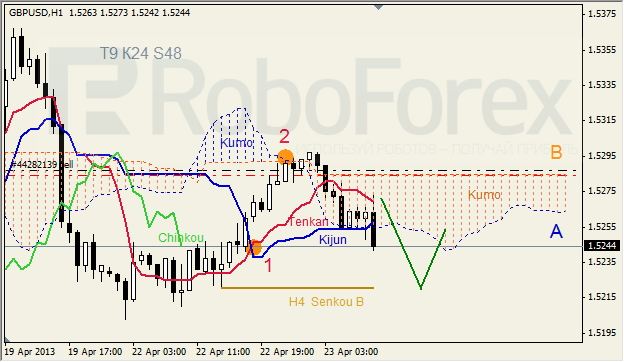Click the orange circle marker near 2

(285, 157)
